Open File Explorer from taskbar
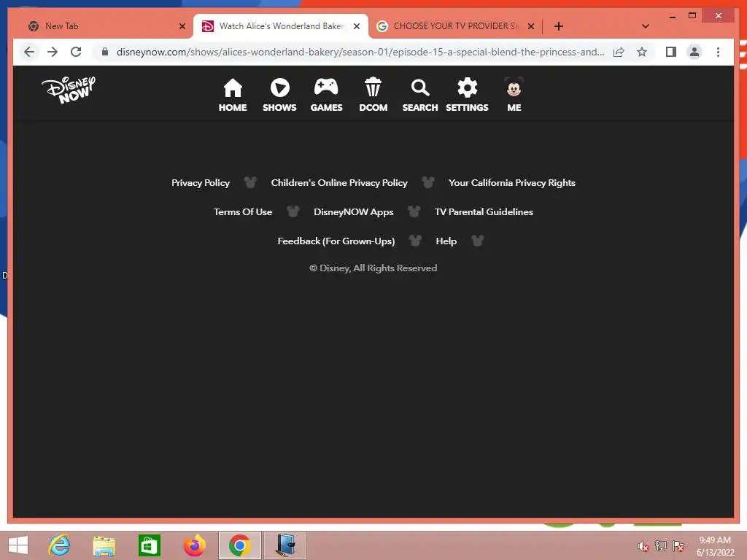Screen dimensions: 747x560 click(x=104, y=545)
